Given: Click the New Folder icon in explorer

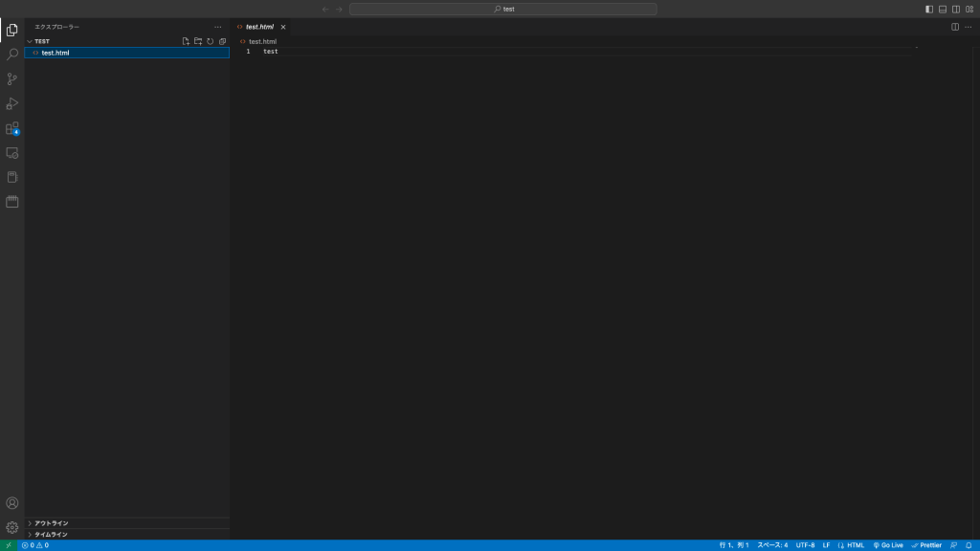Looking at the screenshot, I should 198,41.
